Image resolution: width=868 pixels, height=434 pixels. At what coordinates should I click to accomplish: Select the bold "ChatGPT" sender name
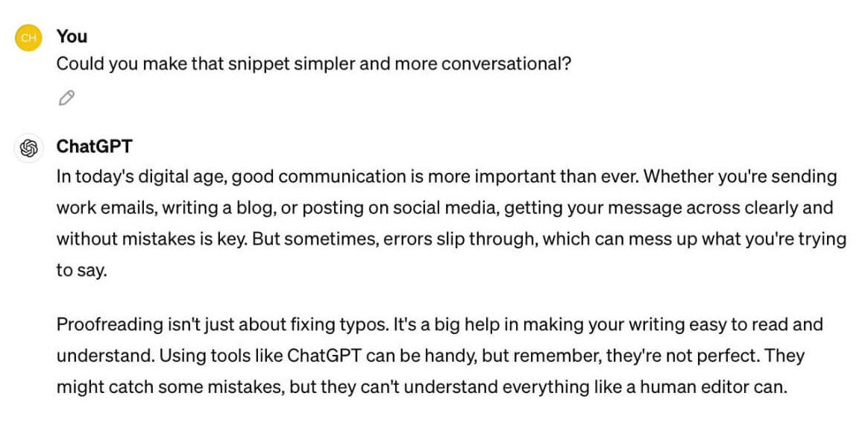tap(95, 147)
